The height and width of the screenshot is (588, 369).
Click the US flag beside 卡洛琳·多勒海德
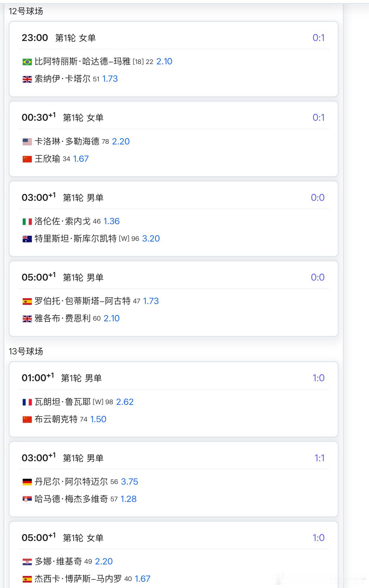click(x=27, y=142)
